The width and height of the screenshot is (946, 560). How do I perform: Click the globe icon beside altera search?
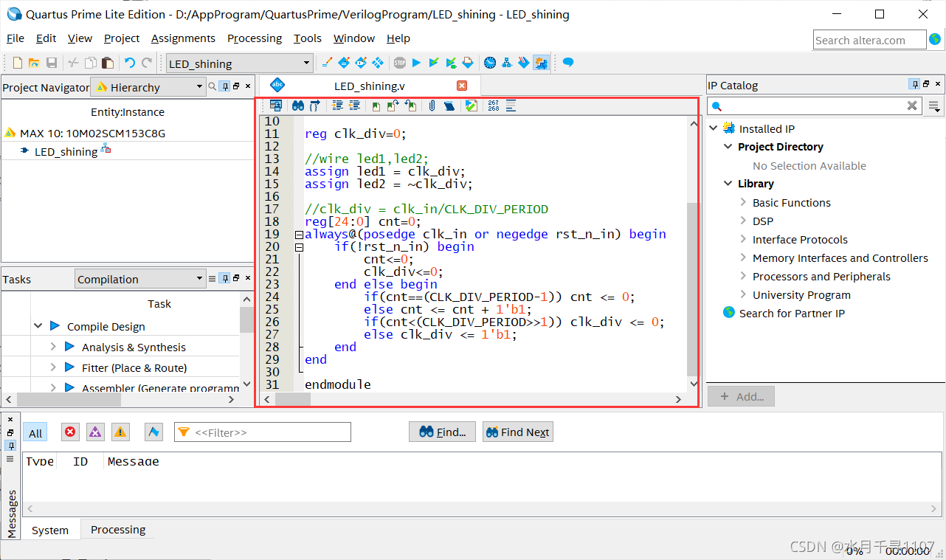(x=936, y=39)
